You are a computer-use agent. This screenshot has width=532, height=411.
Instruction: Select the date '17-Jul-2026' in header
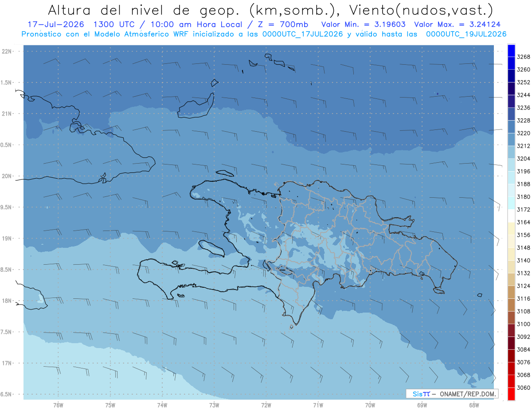[56, 24]
